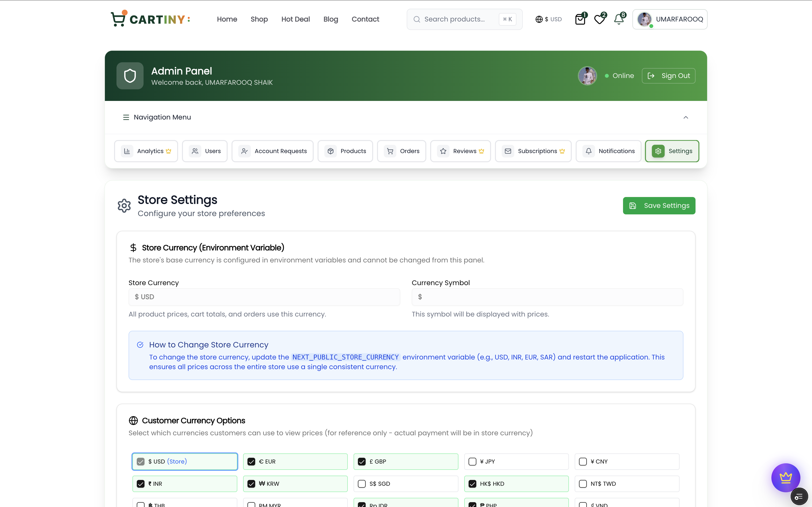The image size is (812, 507).
Task: Click the Admin Panel shield icon
Action: pos(130,76)
